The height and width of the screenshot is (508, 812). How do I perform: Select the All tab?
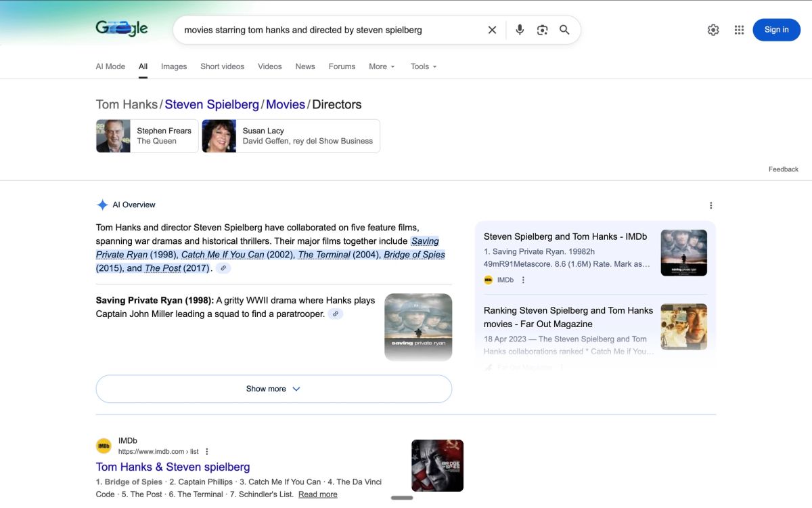143,66
